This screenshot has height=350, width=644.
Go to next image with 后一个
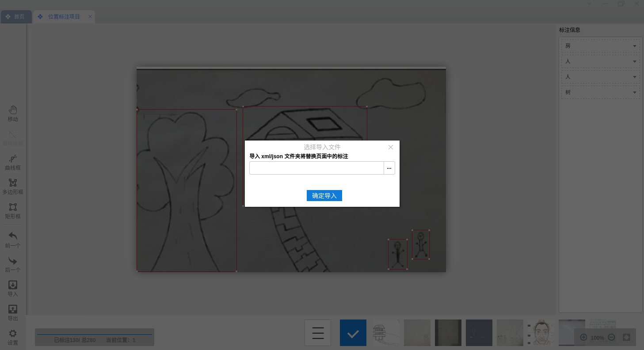tap(13, 264)
